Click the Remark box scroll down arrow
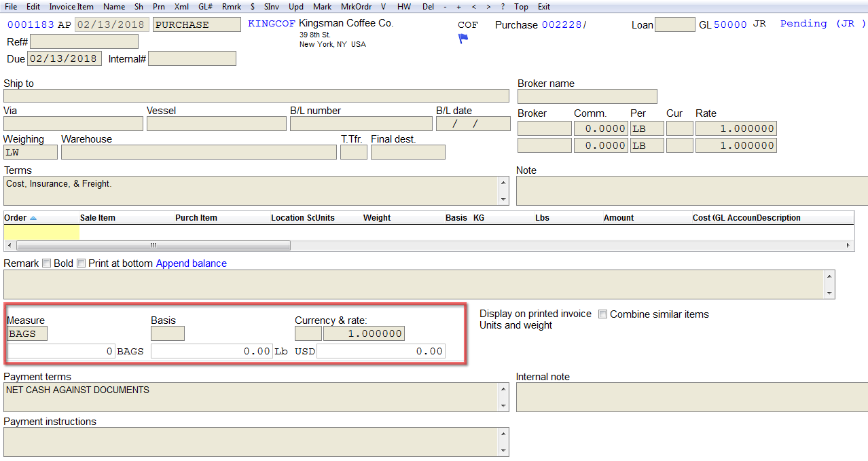Viewport: 868px width, 461px height. click(x=829, y=293)
